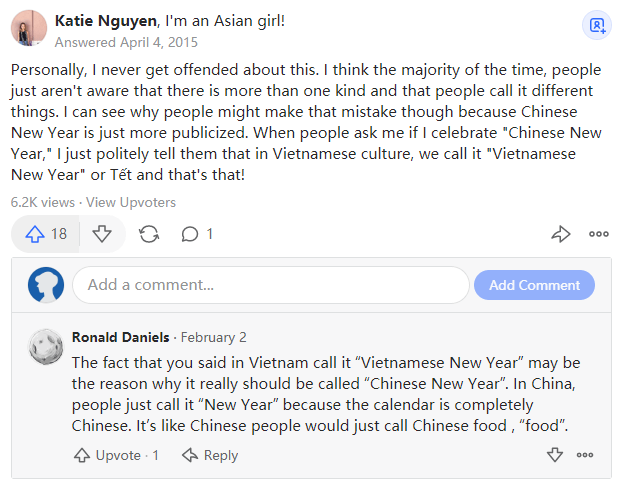Click the follow-user icon at top right
The height and width of the screenshot is (489, 624).
[597, 26]
